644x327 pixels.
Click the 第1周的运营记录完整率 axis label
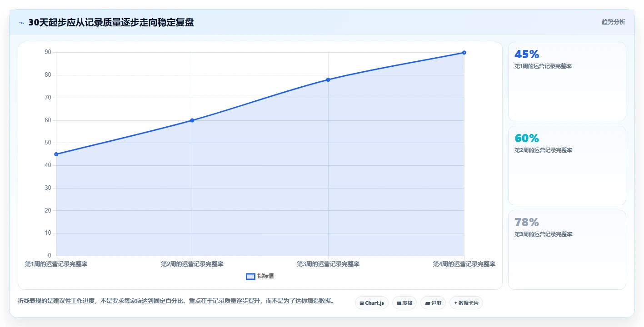point(56,264)
